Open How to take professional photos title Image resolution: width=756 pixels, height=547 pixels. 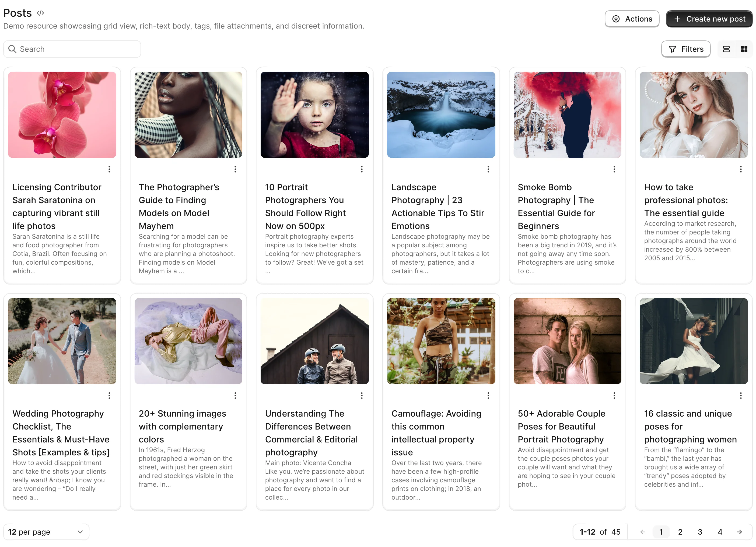686,200
